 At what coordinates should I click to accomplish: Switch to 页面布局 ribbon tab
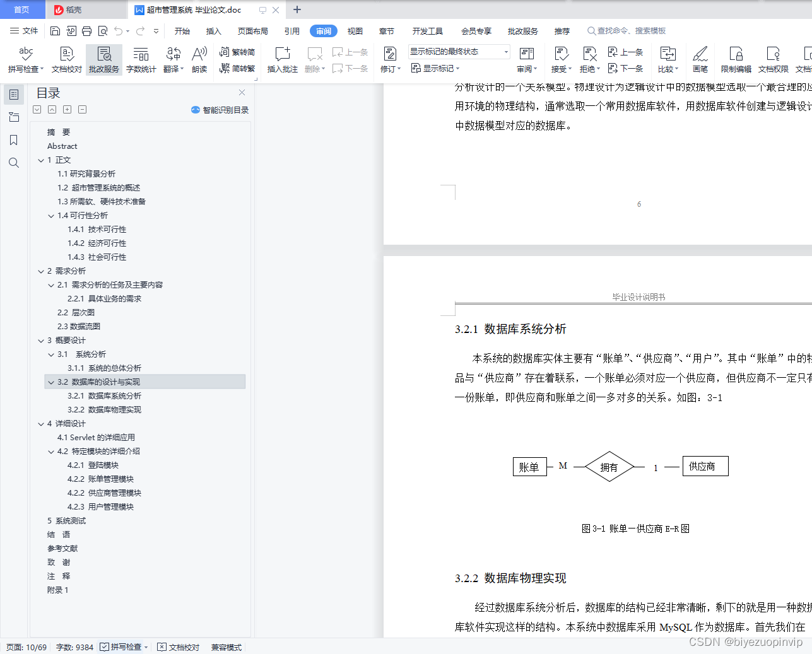coord(253,31)
